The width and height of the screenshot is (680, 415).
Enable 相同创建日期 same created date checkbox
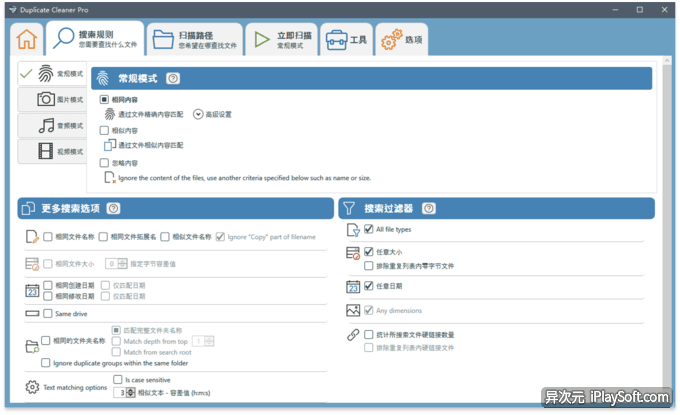[48, 285]
